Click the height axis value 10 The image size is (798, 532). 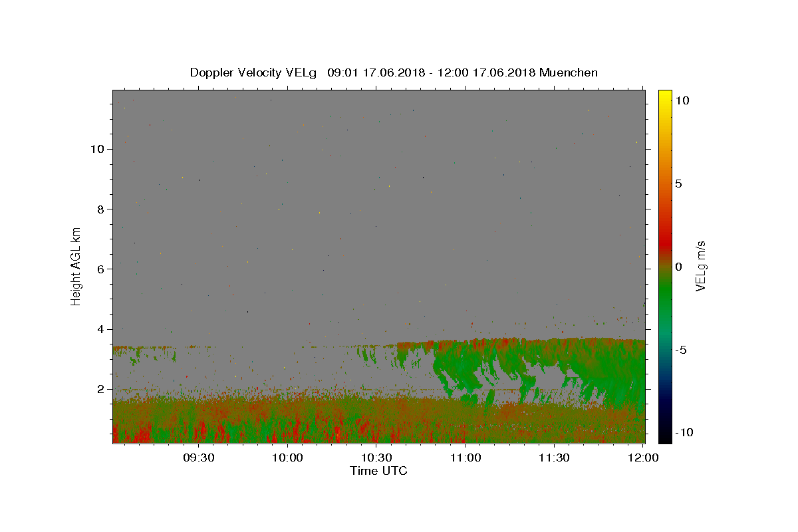point(98,149)
